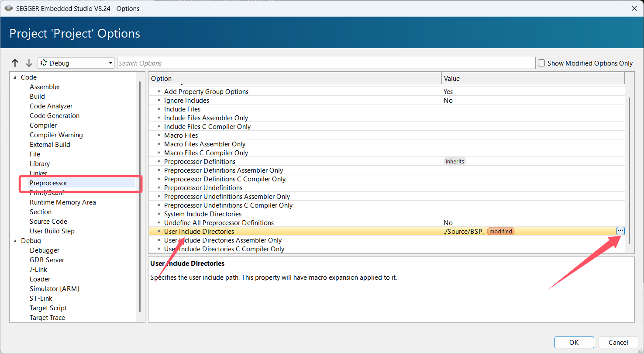The image size is (644, 354).
Task: Select User Build Step category
Action: 52,231
